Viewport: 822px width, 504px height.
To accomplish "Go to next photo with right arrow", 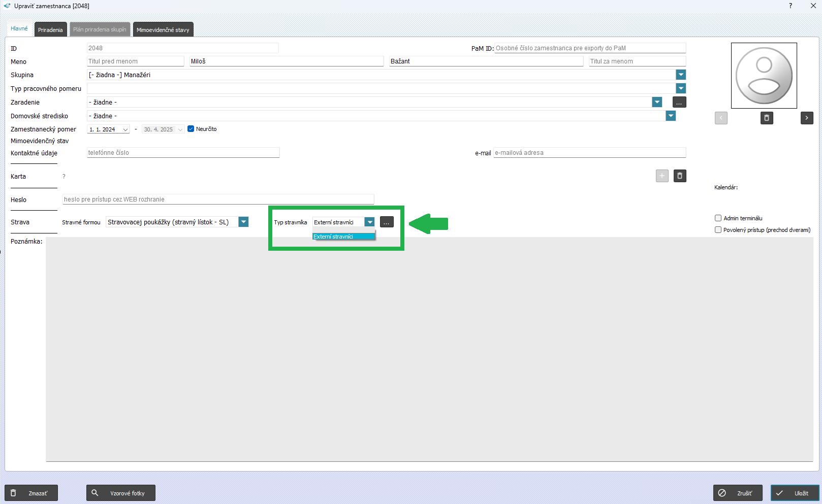I will [806, 118].
